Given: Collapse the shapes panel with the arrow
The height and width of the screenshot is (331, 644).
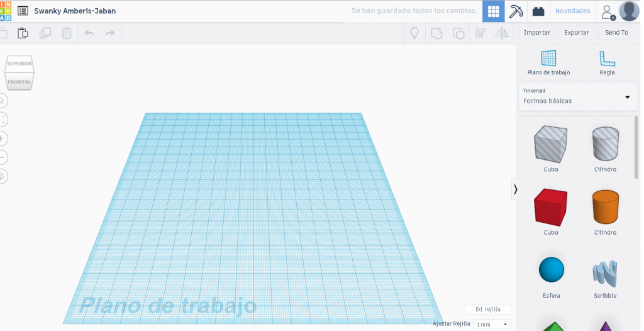Looking at the screenshot, I should pyautogui.click(x=515, y=189).
